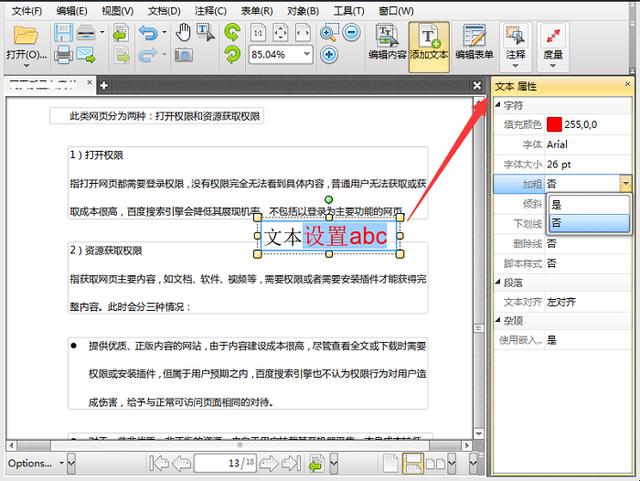Click the 添加文本 add text tool
Screen dimensions: 640x481
[x=429, y=47]
